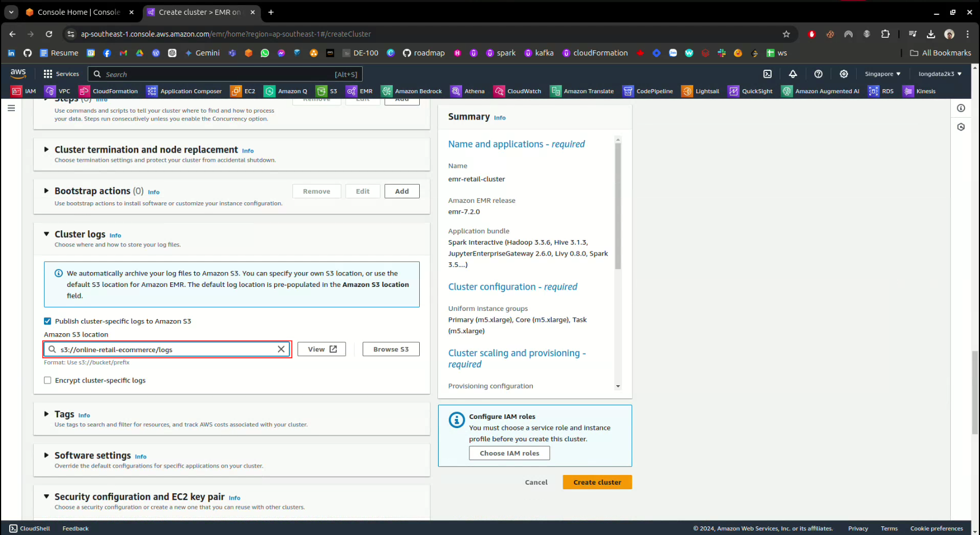
Task: Open the AWS Services menu
Action: pyautogui.click(x=61, y=74)
